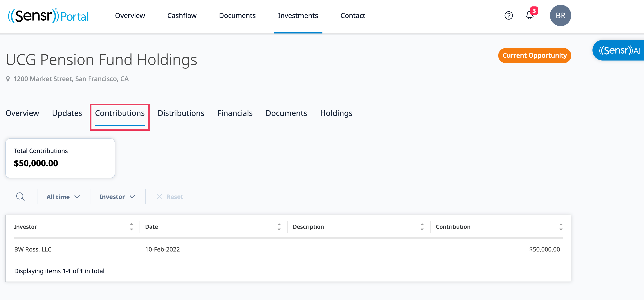
Task: Click the Sensr Portal logo
Action: (x=48, y=15)
